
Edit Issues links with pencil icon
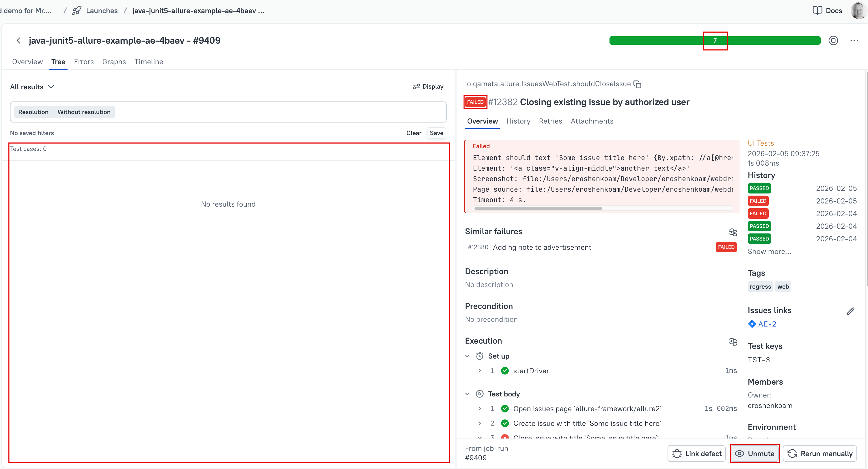pos(850,311)
